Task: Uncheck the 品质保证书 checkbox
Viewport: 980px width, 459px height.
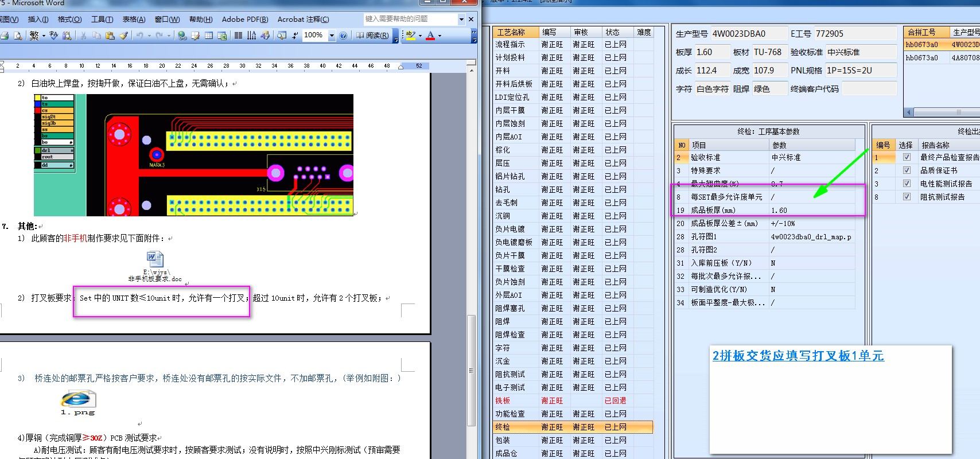Action: (x=907, y=170)
